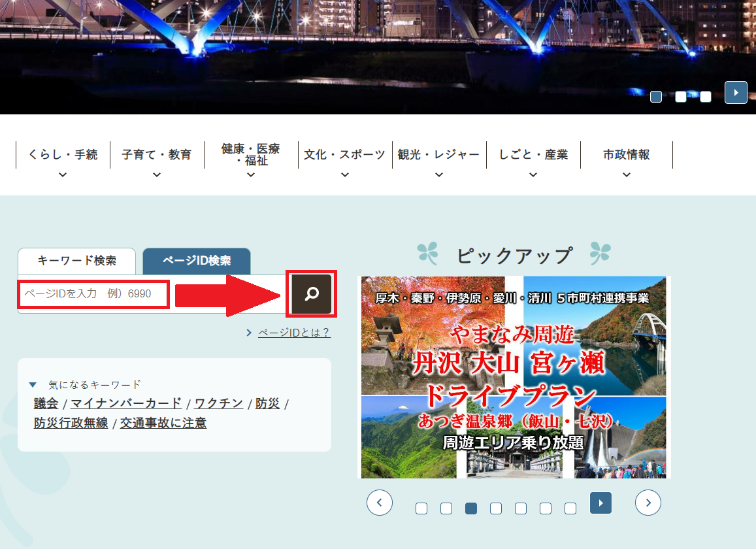
Task: Go to previous pickup slide
Action: click(380, 503)
